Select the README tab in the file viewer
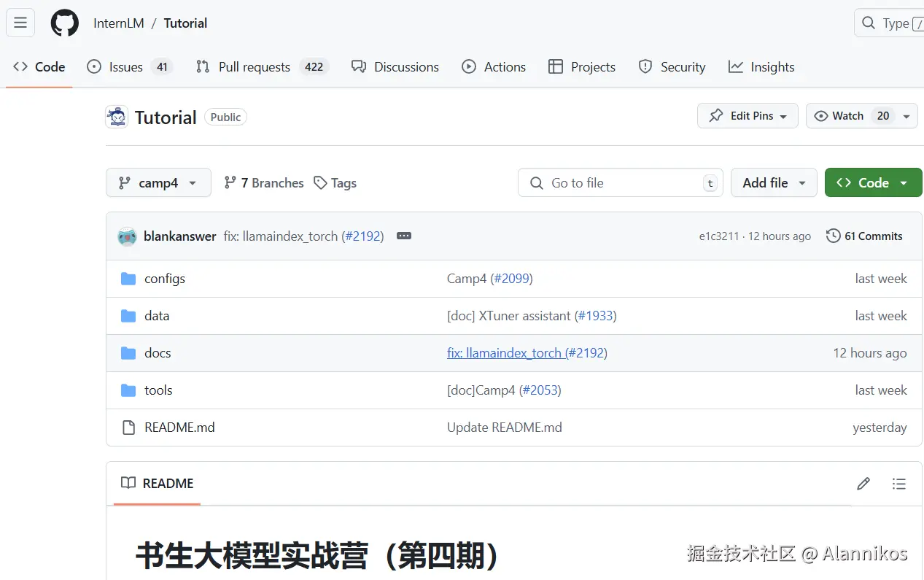The height and width of the screenshot is (580, 924). coord(158,483)
